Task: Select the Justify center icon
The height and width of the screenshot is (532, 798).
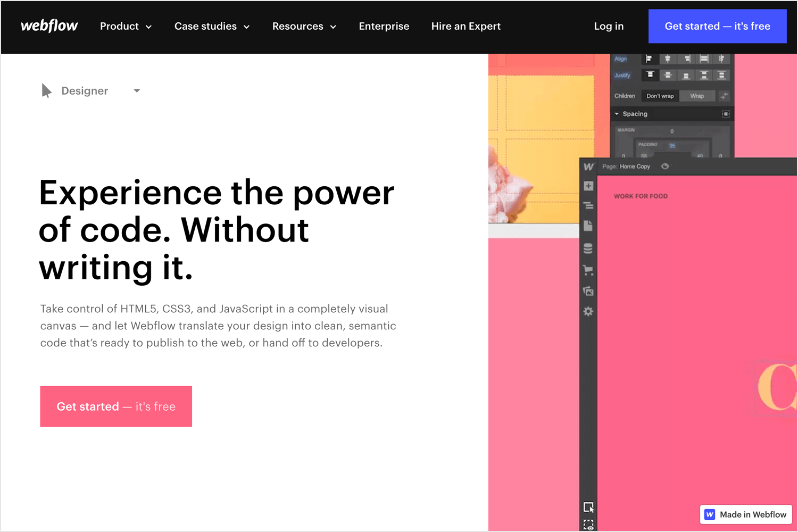Action: click(668, 75)
